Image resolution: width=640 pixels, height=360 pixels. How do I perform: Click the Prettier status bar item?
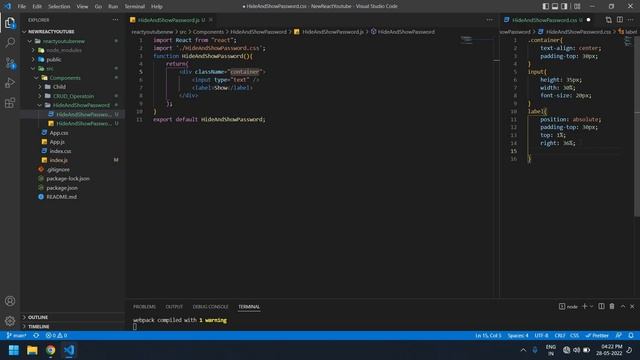[597, 336]
